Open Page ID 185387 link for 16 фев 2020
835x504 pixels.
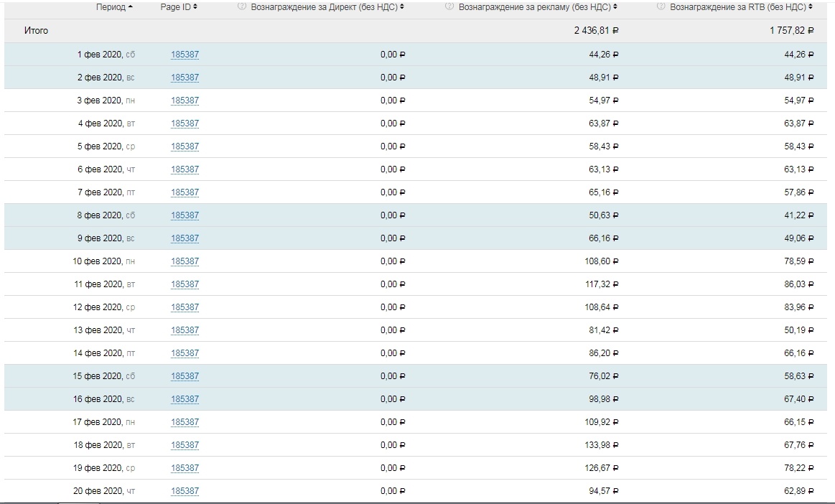point(185,398)
